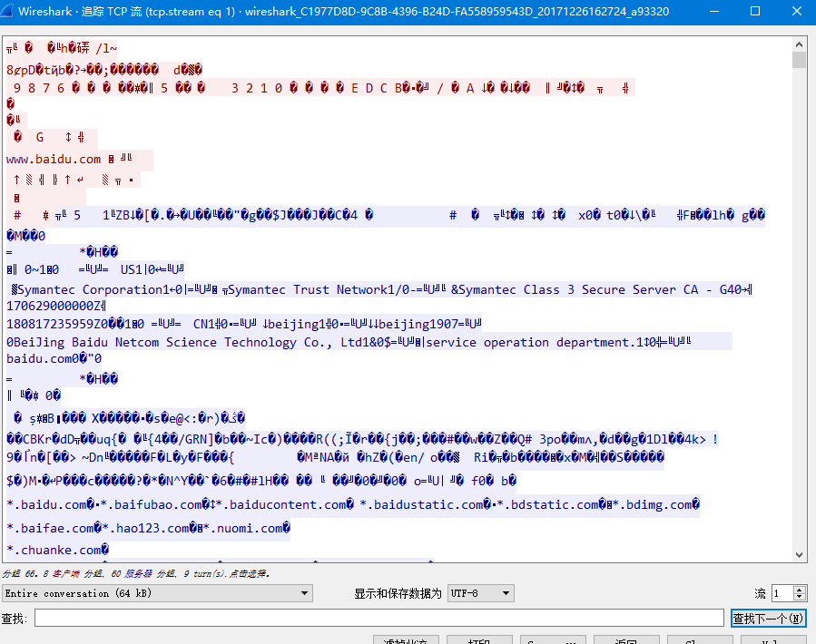
Task: Click the *.chuanke.com line
Action: click(58, 550)
